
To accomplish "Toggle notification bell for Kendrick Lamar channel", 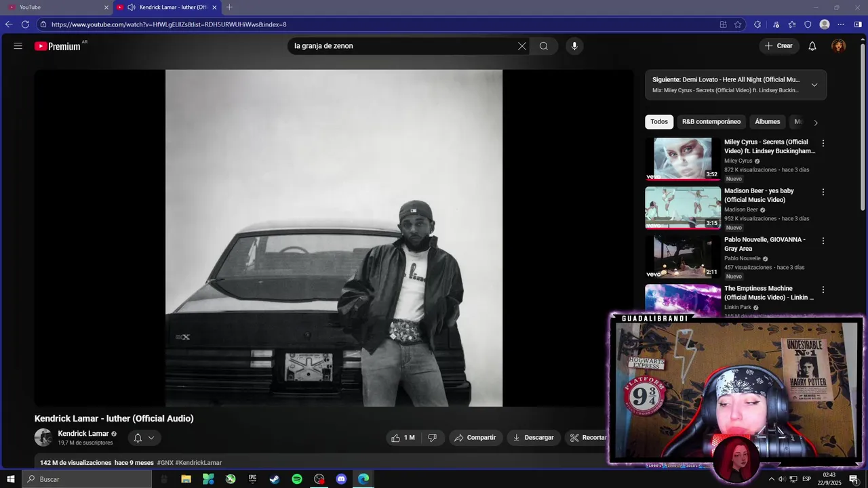I will pyautogui.click(x=144, y=438).
